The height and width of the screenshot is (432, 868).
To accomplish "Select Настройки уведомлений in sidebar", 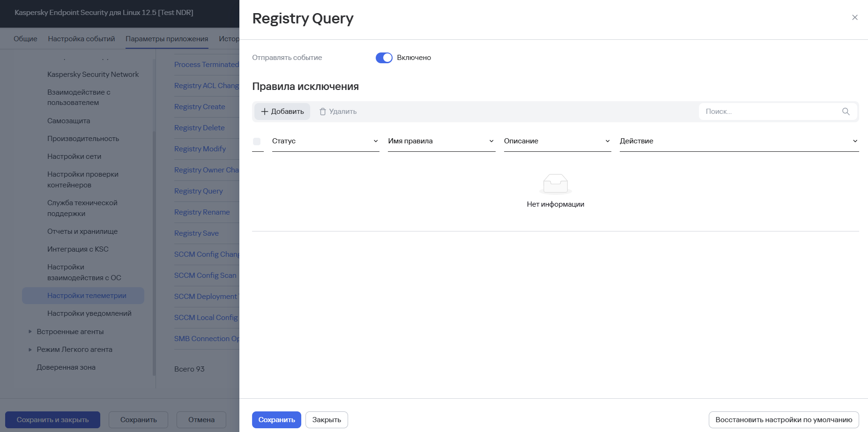I will (x=89, y=313).
